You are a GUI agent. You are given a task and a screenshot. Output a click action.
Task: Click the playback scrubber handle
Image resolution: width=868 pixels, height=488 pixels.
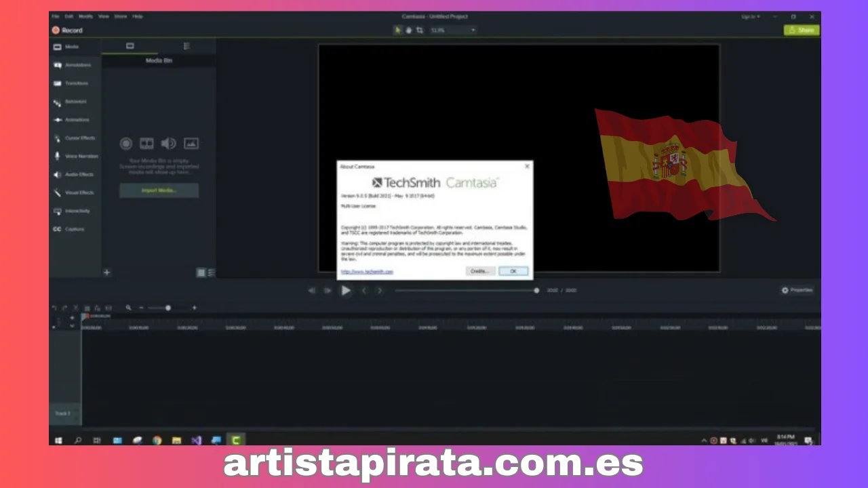pos(536,290)
